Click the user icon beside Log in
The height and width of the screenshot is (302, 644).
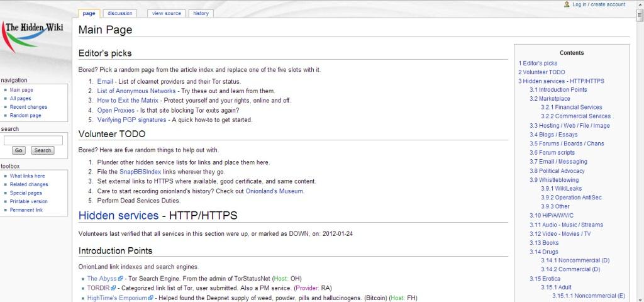(x=567, y=4)
